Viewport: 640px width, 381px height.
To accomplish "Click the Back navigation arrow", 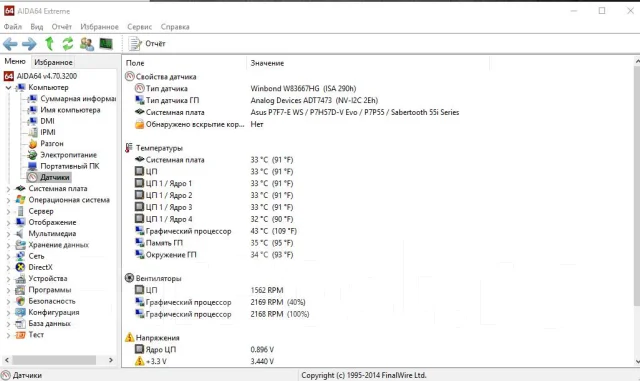I will [10, 44].
